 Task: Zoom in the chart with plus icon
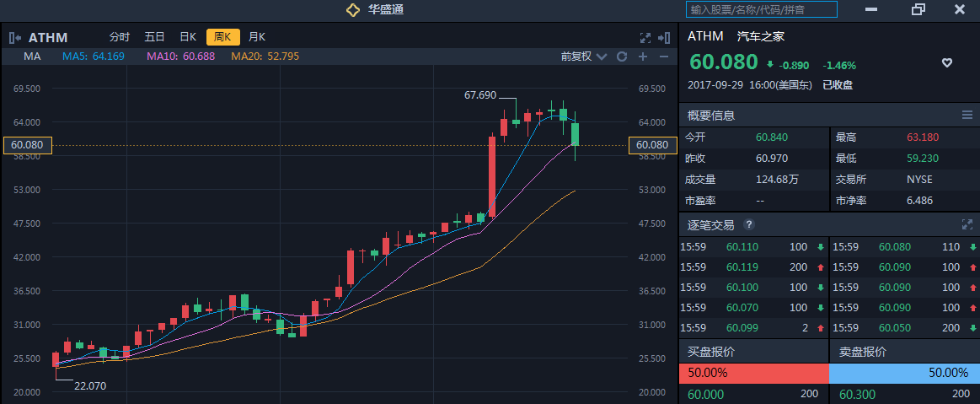[643, 57]
